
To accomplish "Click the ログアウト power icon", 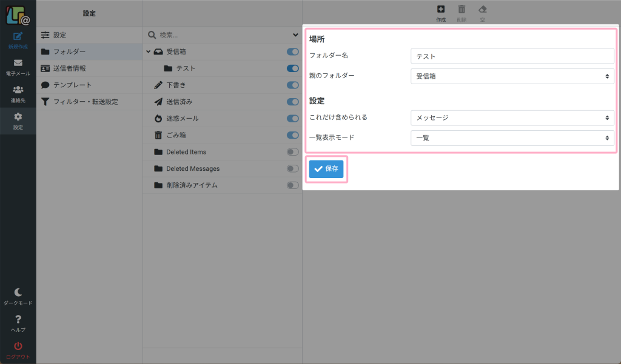I will [x=18, y=346].
